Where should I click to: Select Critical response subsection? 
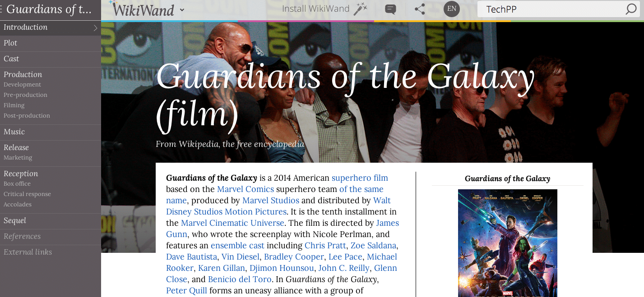27,194
